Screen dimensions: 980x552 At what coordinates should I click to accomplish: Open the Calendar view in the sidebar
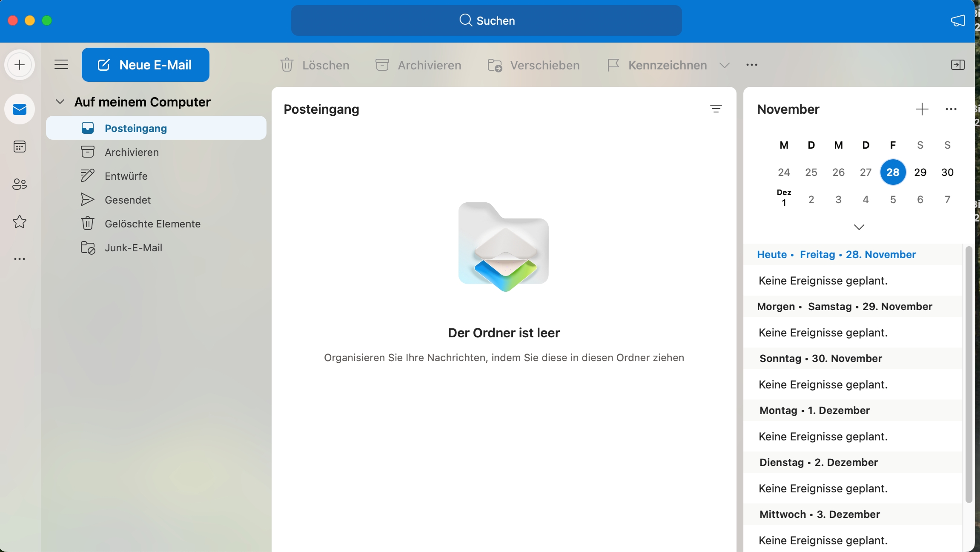20,147
